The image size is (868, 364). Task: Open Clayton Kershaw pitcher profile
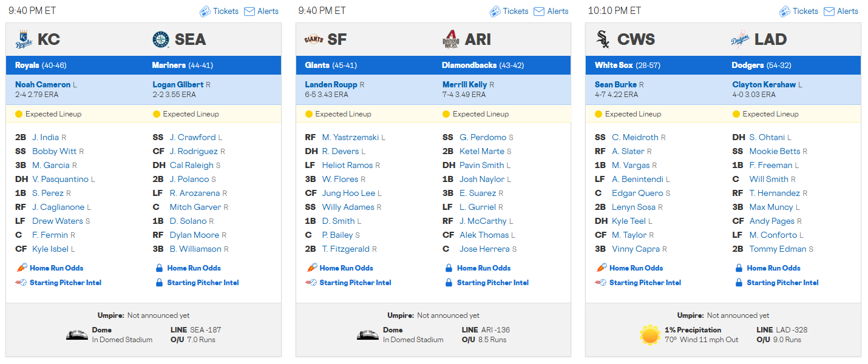[764, 84]
